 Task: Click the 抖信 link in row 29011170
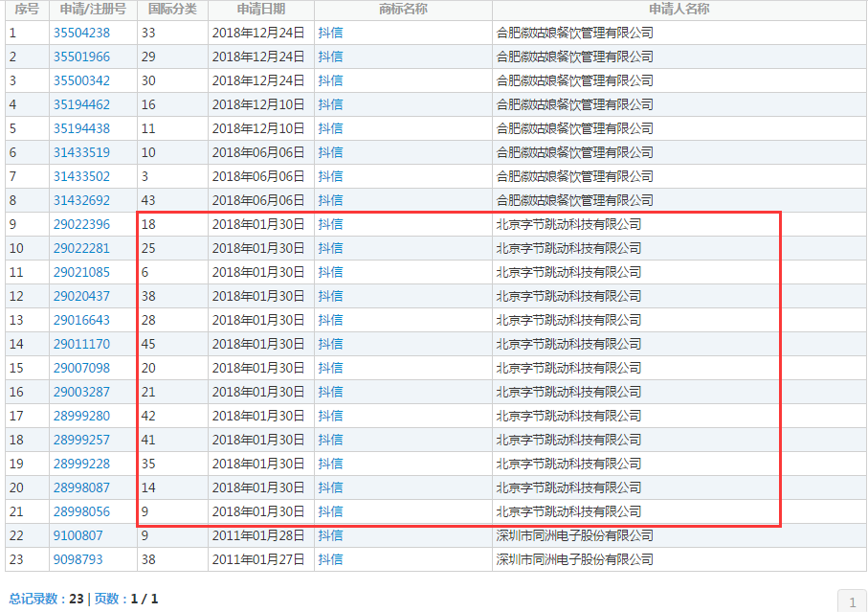point(330,344)
